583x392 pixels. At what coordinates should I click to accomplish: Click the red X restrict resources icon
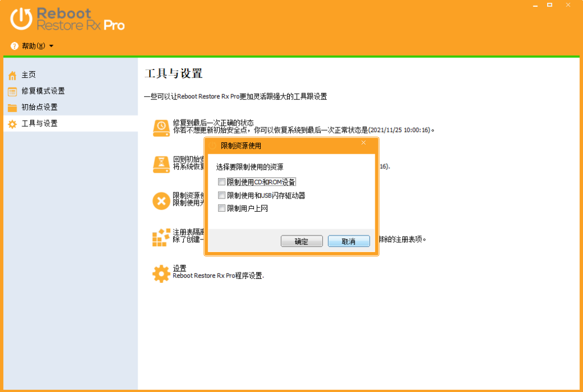[161, 201]
